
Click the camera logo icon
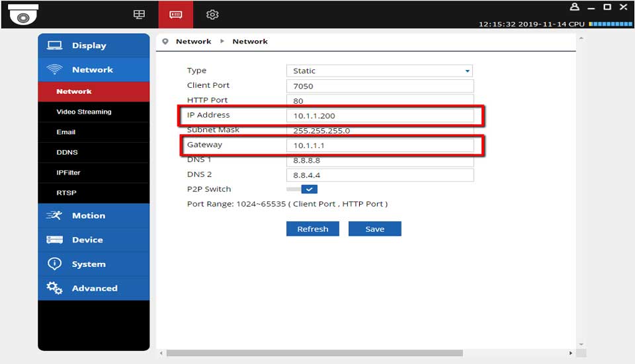pyautogui.click(x=23, y=15)
